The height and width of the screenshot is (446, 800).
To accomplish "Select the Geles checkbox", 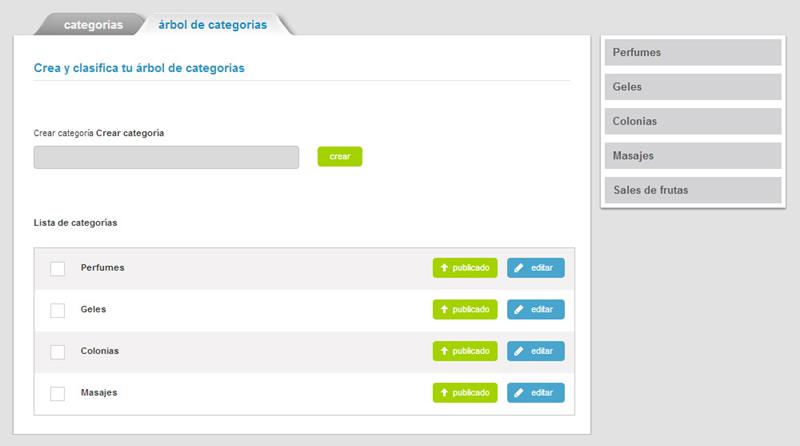I will (57, 310).
